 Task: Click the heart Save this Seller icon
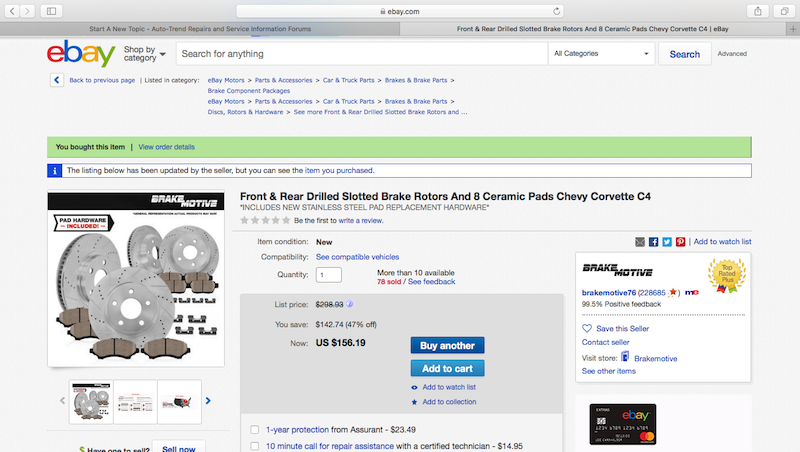[587, 329]
